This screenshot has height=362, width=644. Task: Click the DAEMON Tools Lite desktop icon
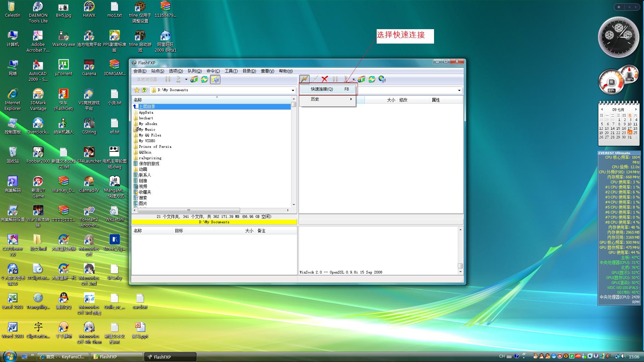pyautogui.click(x=38, y=12)
